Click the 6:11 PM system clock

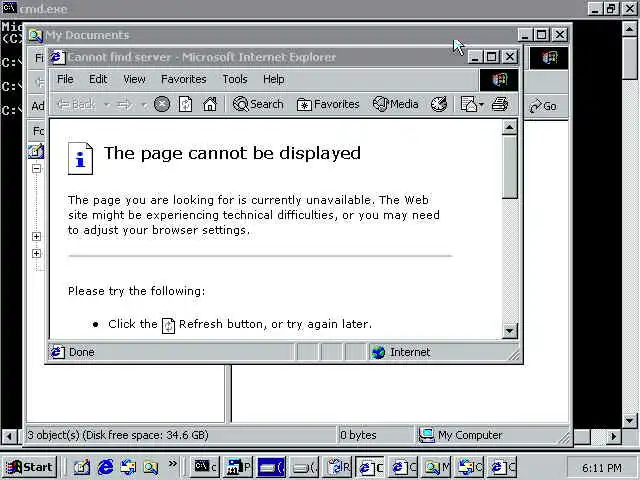click(x=602, y=467)
